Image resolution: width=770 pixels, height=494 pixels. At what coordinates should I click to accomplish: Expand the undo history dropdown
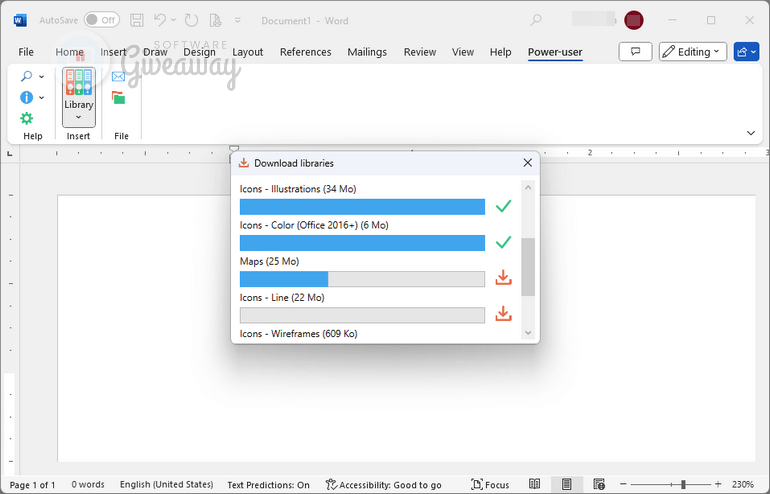coord(173,20)
